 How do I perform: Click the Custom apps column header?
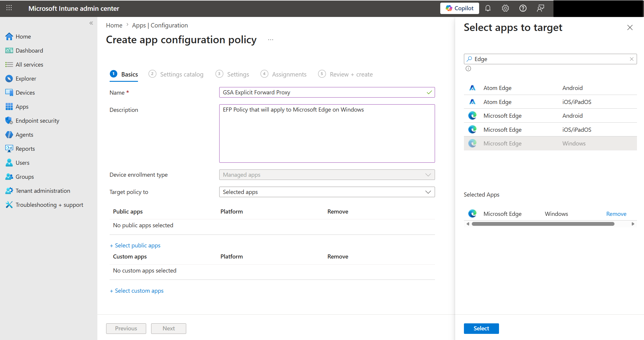pos(130,256)
